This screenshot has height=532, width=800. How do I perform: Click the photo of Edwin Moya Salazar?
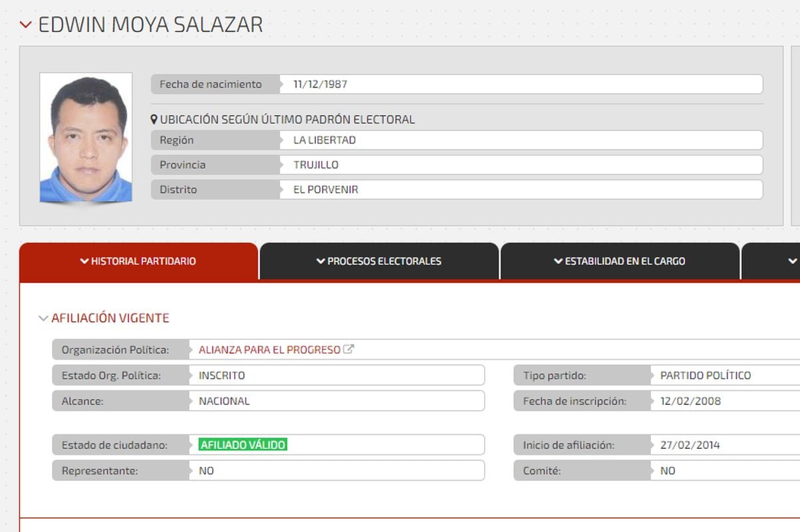point(85,136)
